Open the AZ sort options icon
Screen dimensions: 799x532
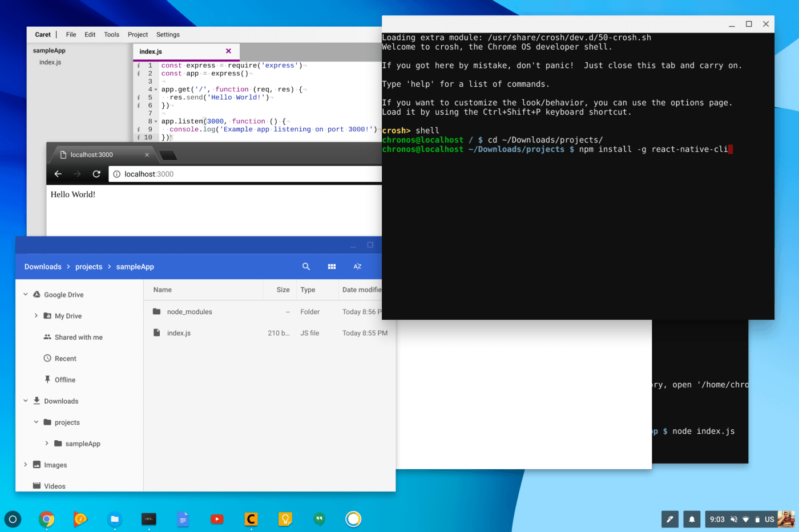[357, 266]
